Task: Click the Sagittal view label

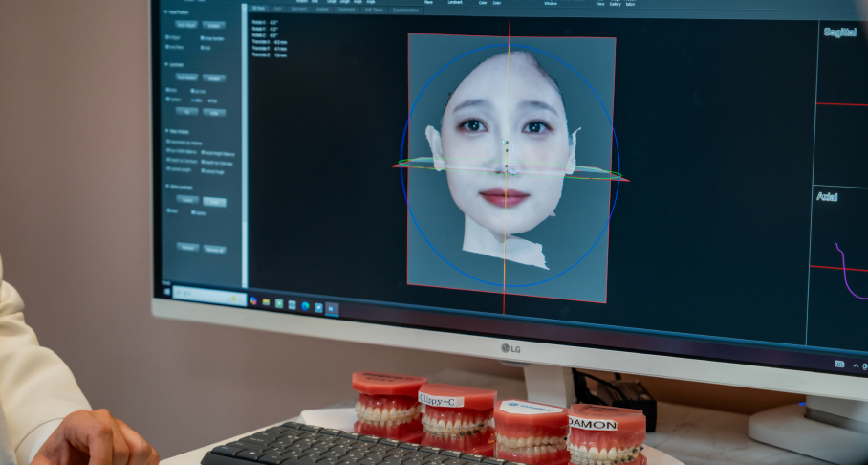Action: 839,33
